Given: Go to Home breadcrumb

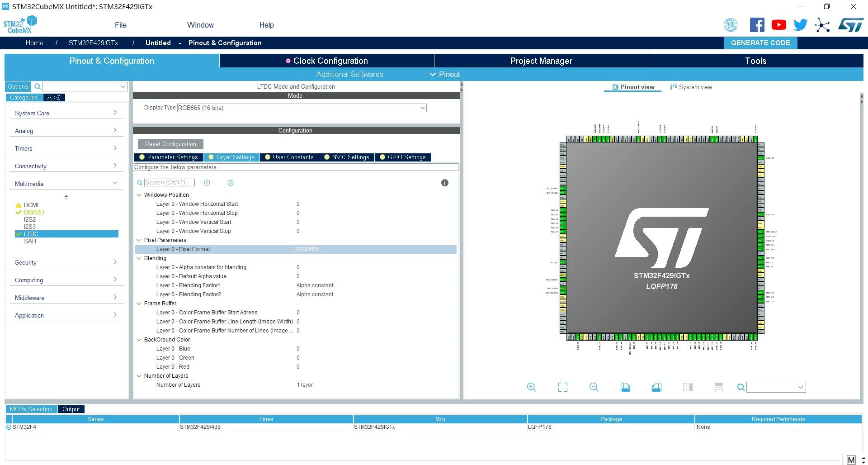Looking at the screenshot, I should 34,43.
